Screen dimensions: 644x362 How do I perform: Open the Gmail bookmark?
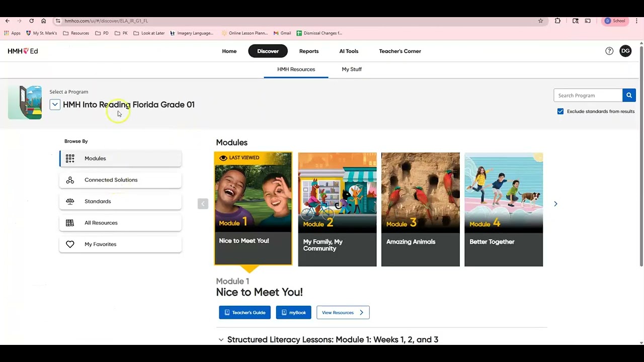282,33
